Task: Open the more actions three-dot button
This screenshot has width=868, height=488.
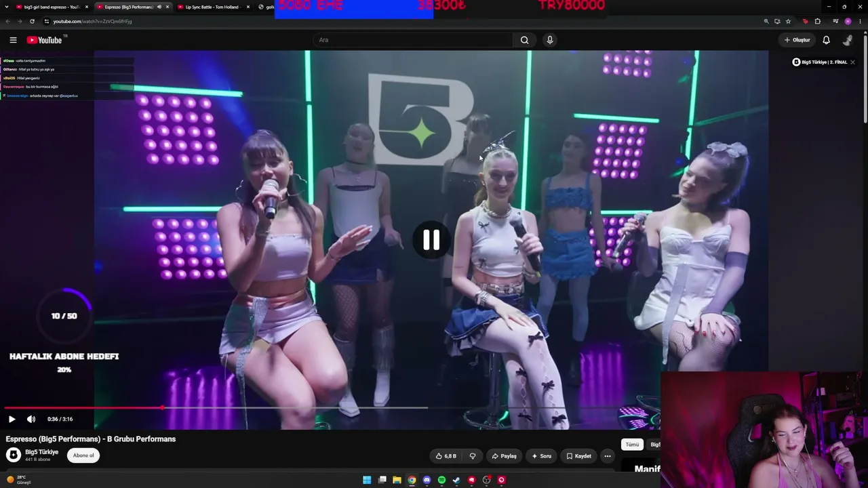Action: tap(608, 456)
